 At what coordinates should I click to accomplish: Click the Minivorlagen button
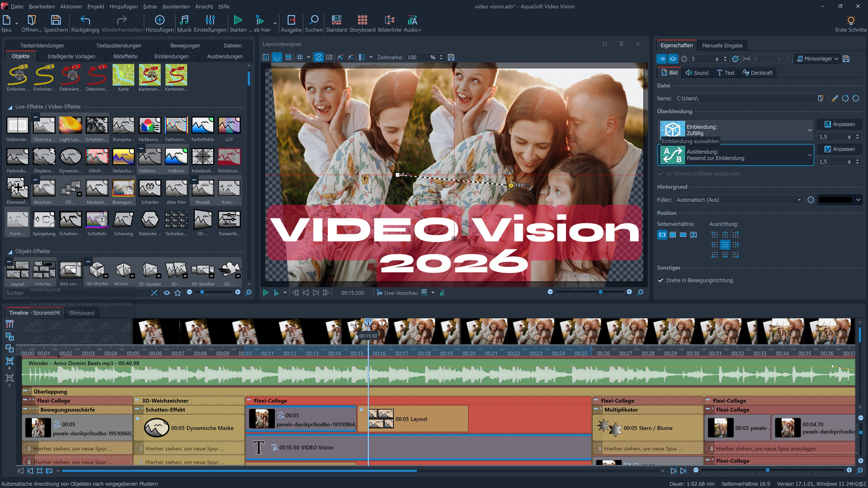click(817, 59)
